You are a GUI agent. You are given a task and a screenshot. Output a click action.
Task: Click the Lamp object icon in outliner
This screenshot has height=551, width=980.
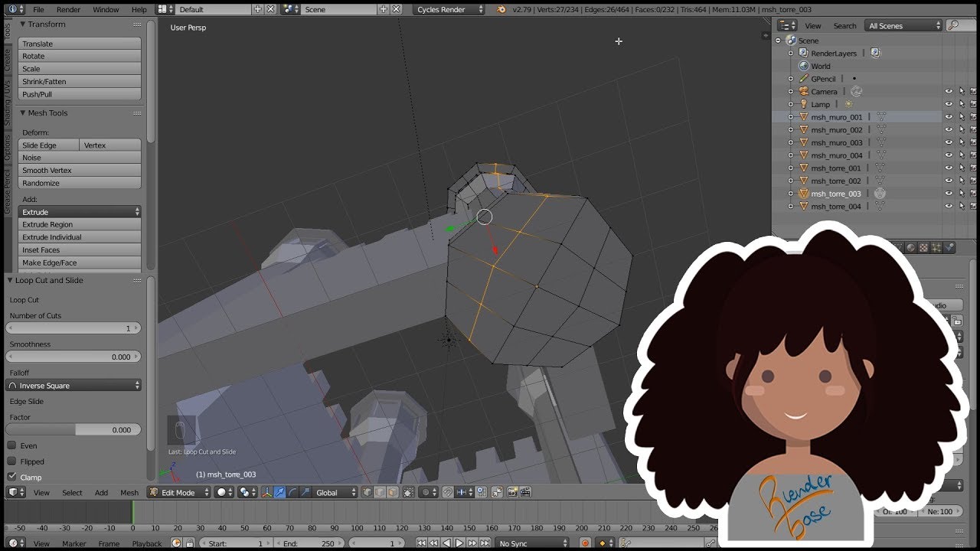pos(804,104)
